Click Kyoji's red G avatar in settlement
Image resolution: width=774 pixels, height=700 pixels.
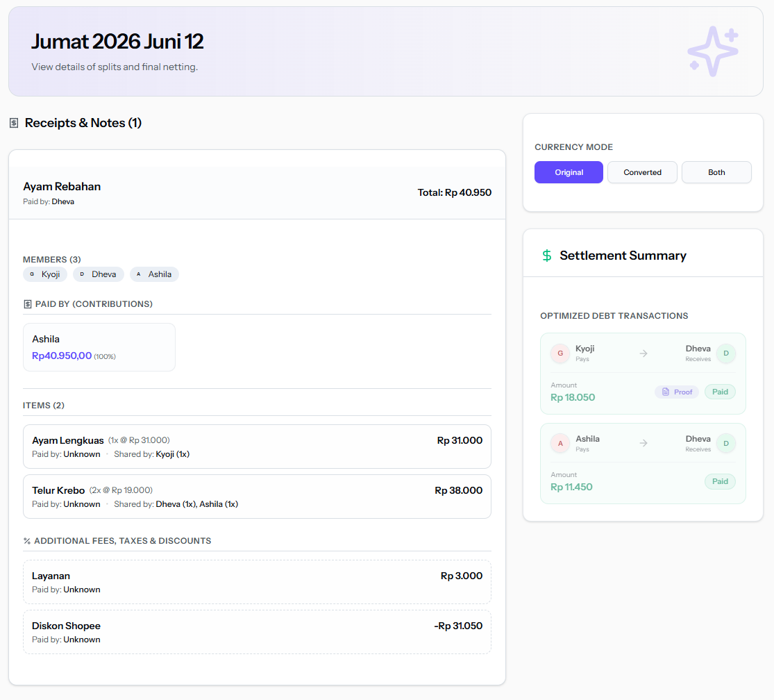[560, 353]
